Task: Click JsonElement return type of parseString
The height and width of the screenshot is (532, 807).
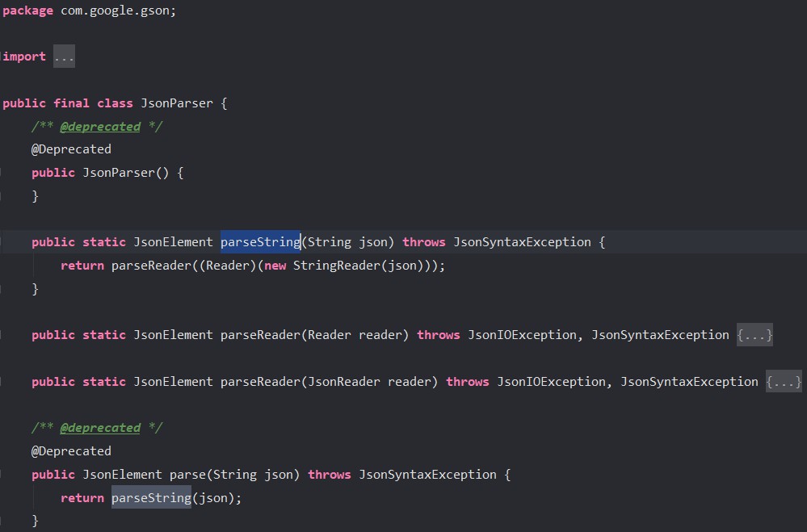Action: point(173,242)
